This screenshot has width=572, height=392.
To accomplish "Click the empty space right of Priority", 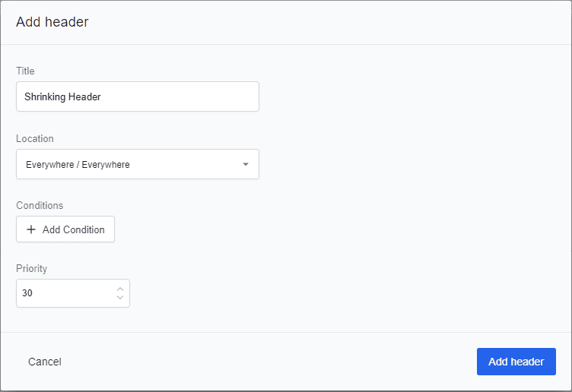I will (342, 293).
